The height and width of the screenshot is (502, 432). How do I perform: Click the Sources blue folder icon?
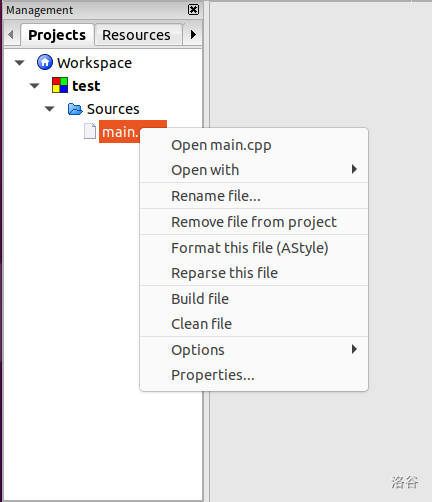tap(75, 109)
